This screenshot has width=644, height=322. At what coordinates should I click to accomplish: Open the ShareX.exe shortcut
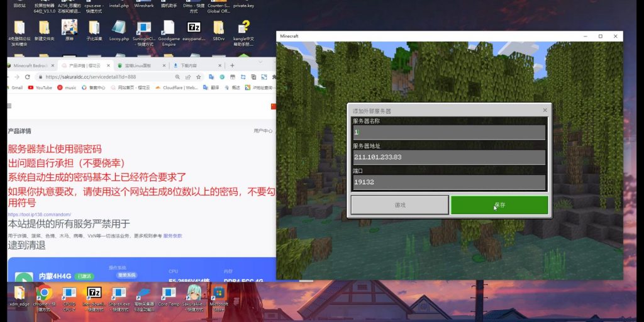[x=119, y=298]
